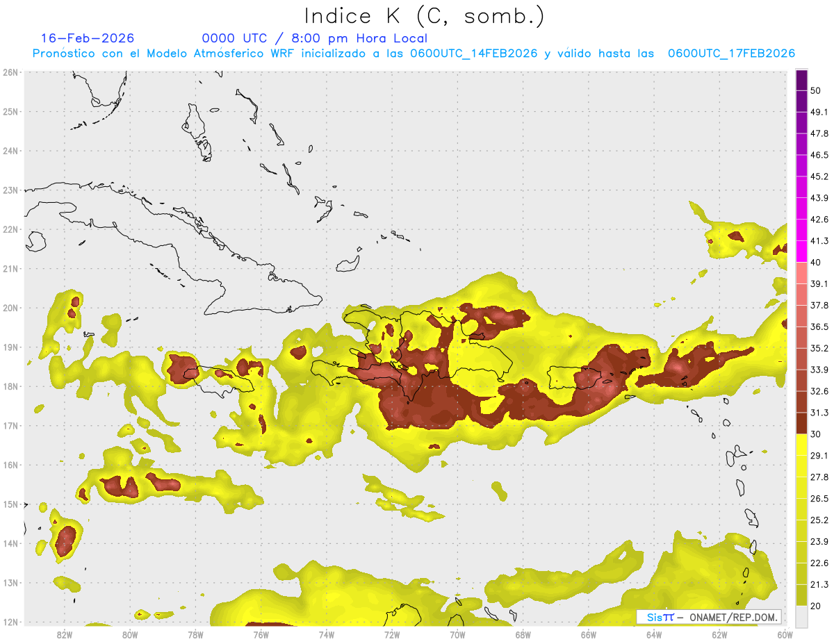Image resolution: width=834 pixels, height=644 pixels.
Task: Click the colorbar value "45.2"
Action: click(x=819, y=176)
